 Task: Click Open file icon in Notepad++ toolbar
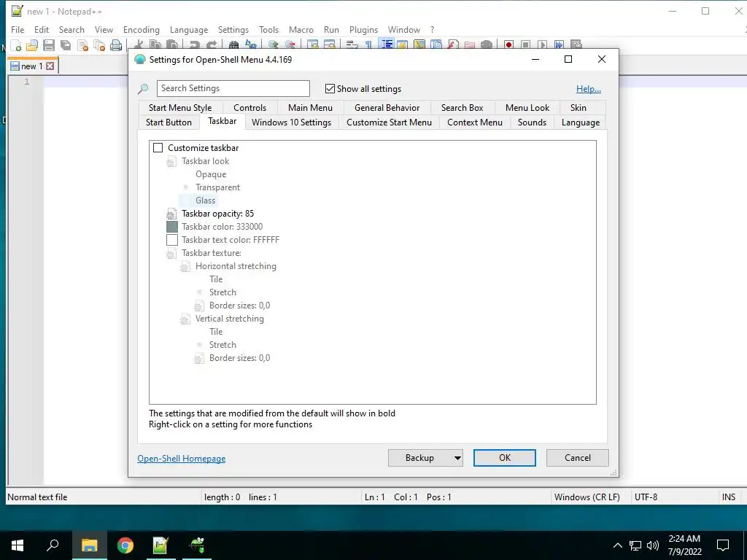coord(32,46)
